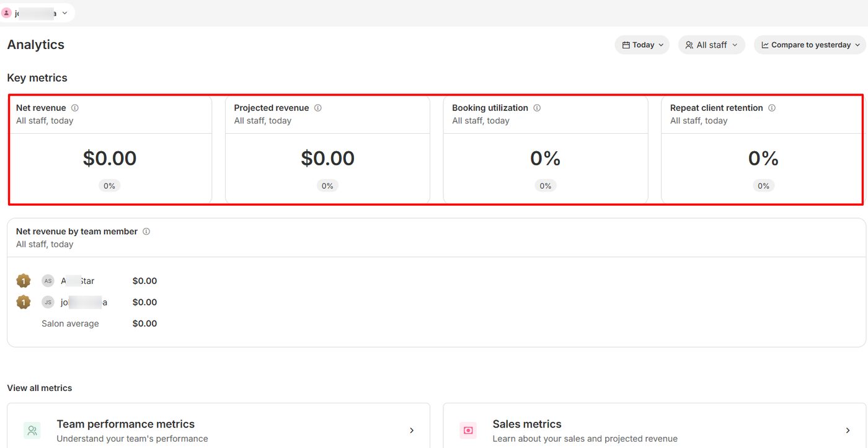
Task: Click the Repeat client retention info icon
Action: (x=772, y=108)
